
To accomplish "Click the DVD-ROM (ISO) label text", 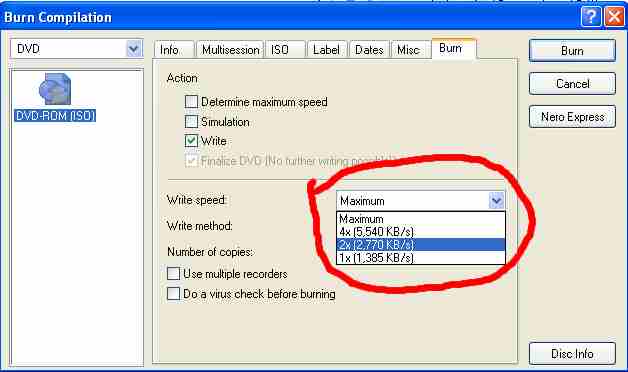I will point(55,116).
